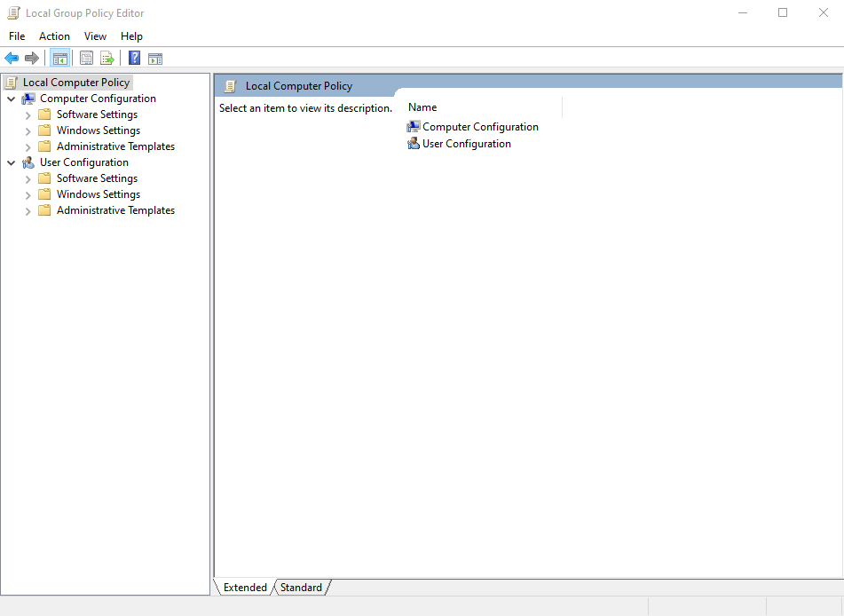This screenshot has width=844, height=616.
Task: Expand Administrative Templates under Computer Configuration
Action: [x=28, y=147]
